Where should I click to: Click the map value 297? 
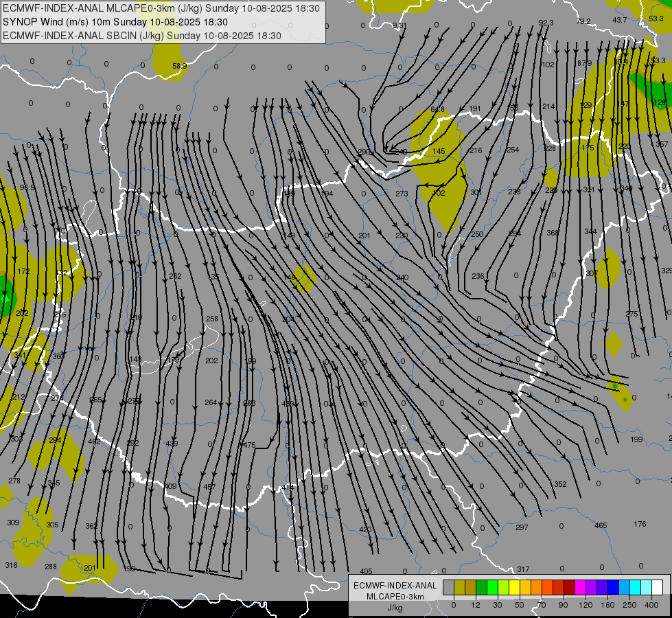(x=522, y=527)
